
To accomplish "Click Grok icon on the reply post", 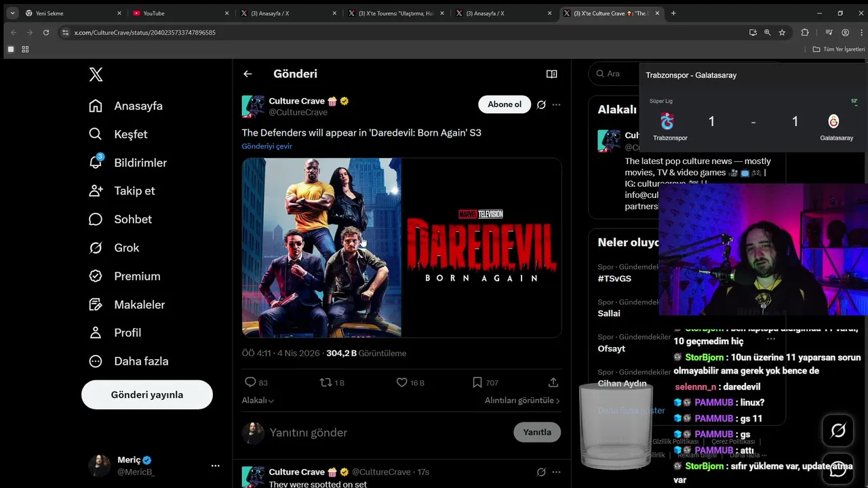I will [x=541, y=472].
